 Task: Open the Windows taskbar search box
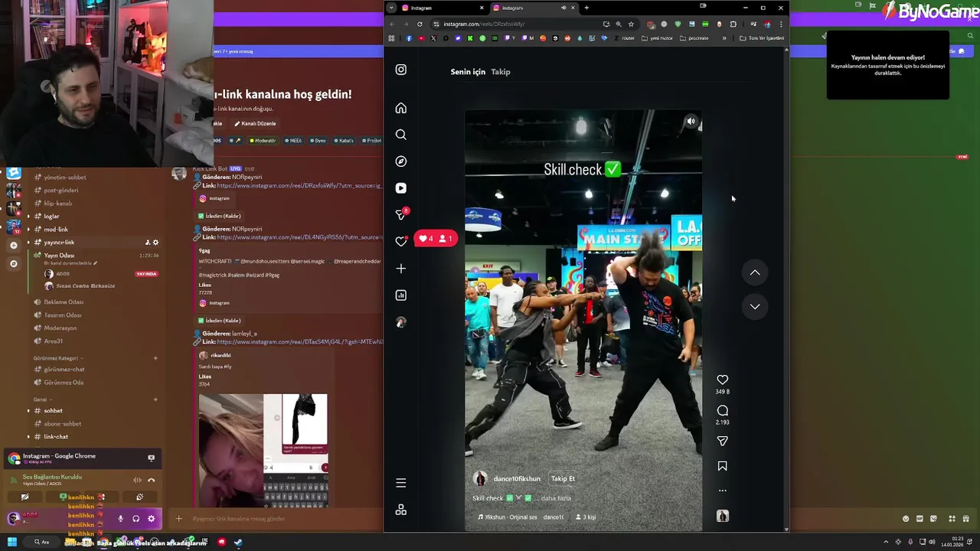tap(42, 543)
